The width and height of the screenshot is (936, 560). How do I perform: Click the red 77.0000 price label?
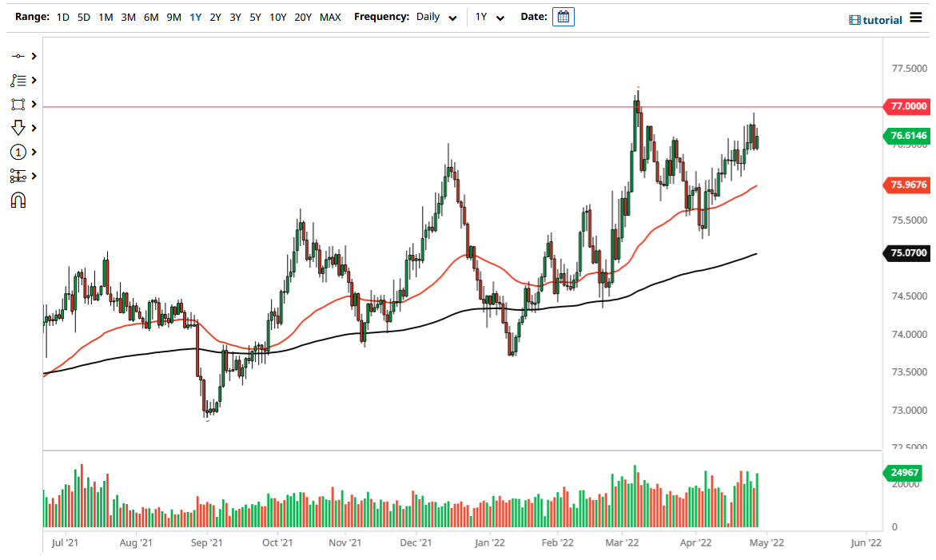pos(908,106)
